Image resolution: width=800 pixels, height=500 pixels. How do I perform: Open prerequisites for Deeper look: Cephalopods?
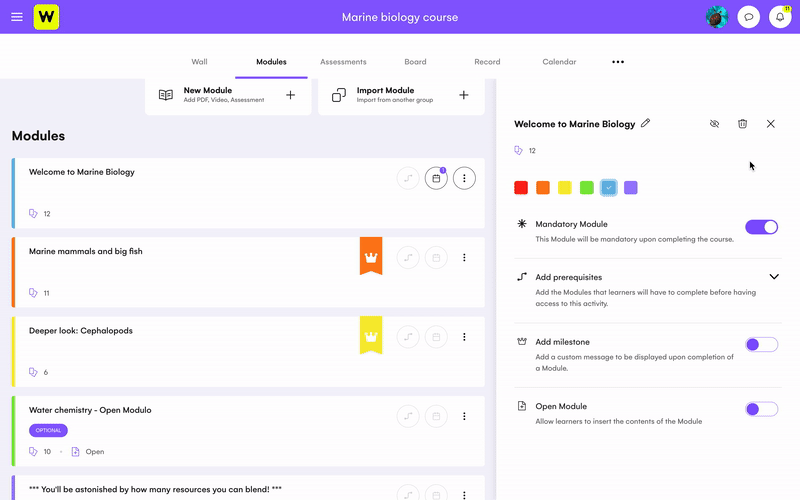[408, 337]
